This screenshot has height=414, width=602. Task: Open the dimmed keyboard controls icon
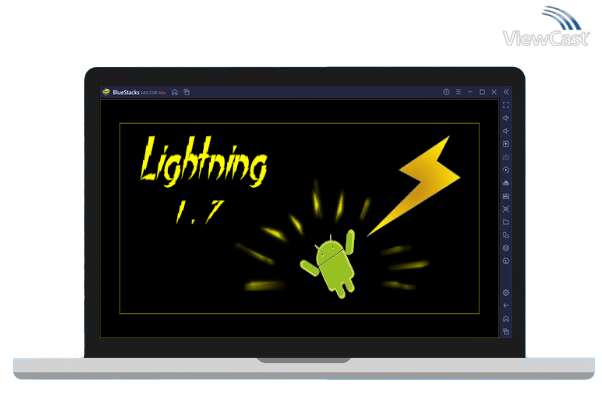click(x=506, y=157)
